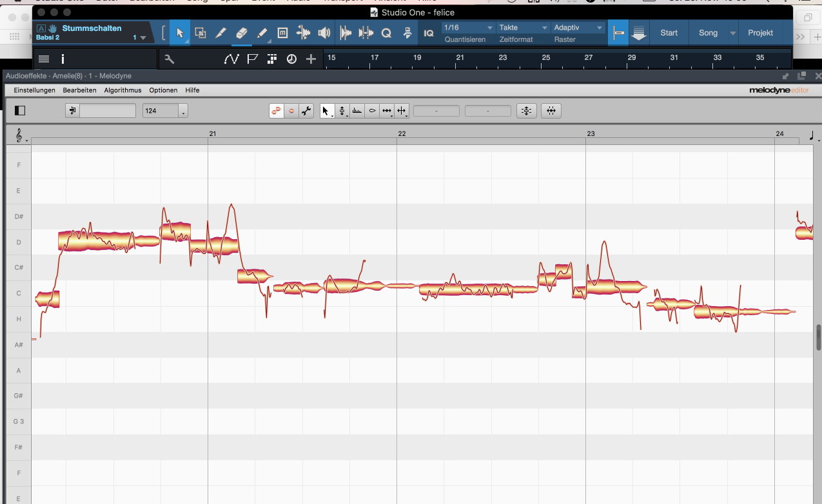Open the Bend panel icon
Image resolution: width=822 pixels, height=504 pixels.
pos(366,33)
